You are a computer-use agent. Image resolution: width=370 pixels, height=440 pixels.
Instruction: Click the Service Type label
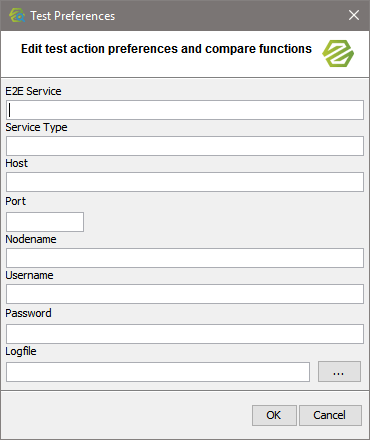click(x=36, y=127)
